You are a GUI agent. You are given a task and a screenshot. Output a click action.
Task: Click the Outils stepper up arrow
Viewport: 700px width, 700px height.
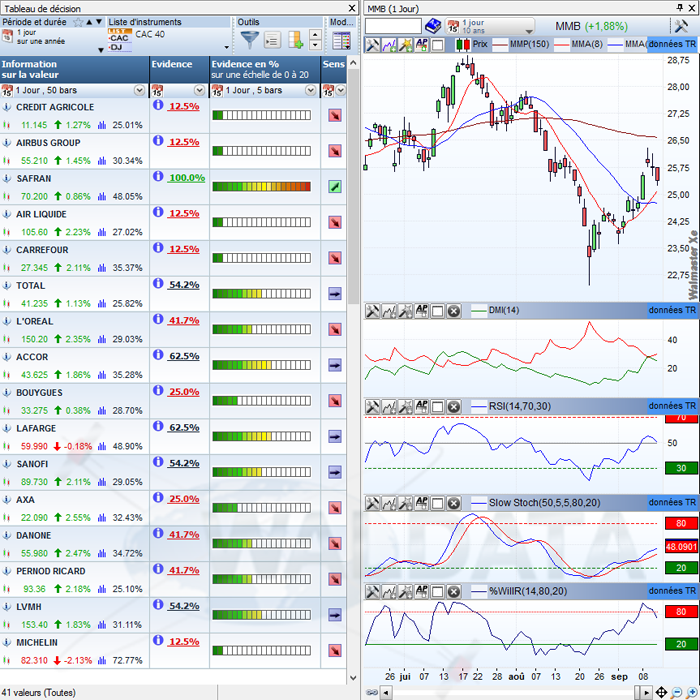[315, 35]
